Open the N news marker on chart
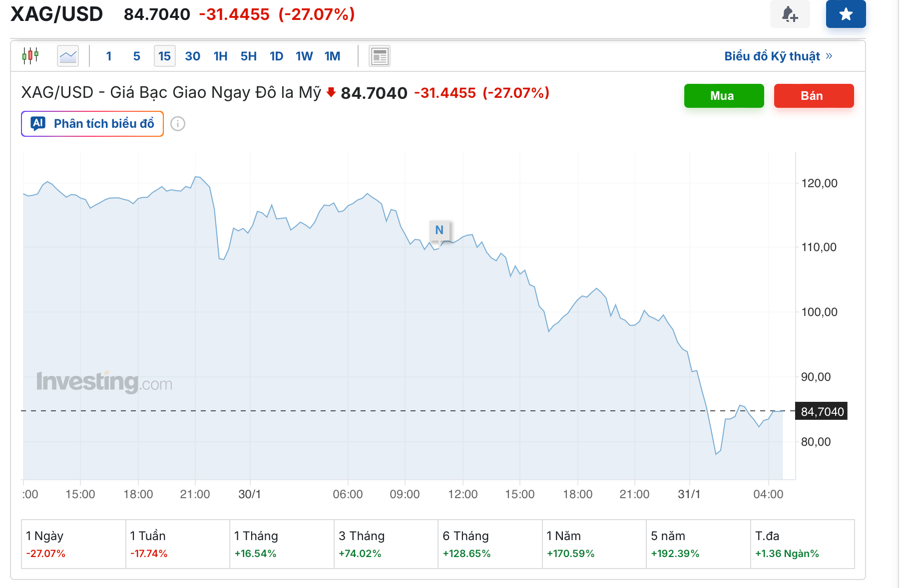Image resolution: width=905 pixels, height=588 pixels. 440,230
